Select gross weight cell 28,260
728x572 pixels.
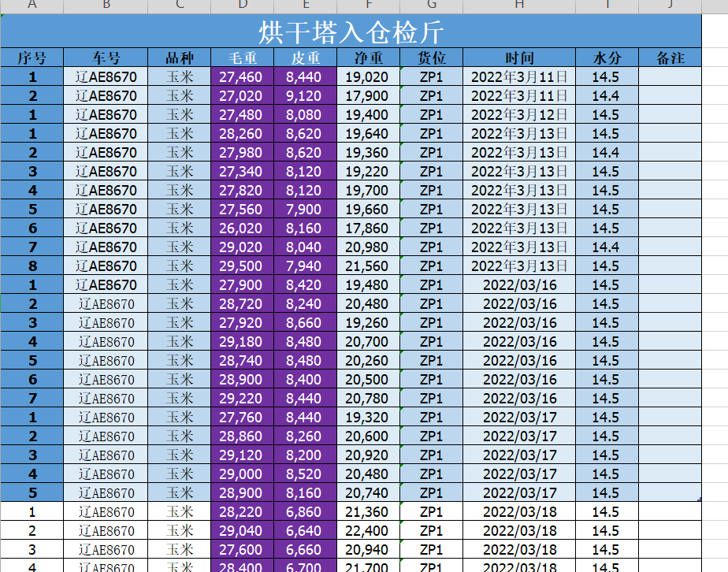(x=243, y=134)
